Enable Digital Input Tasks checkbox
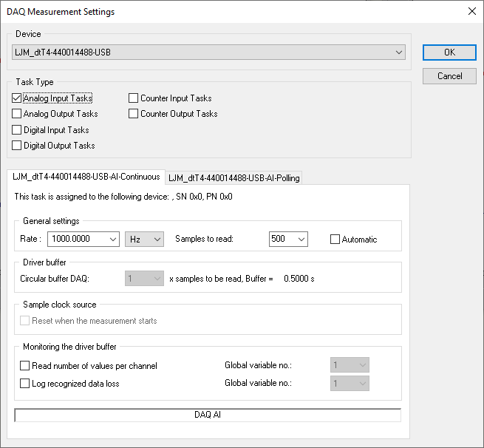 17,130
